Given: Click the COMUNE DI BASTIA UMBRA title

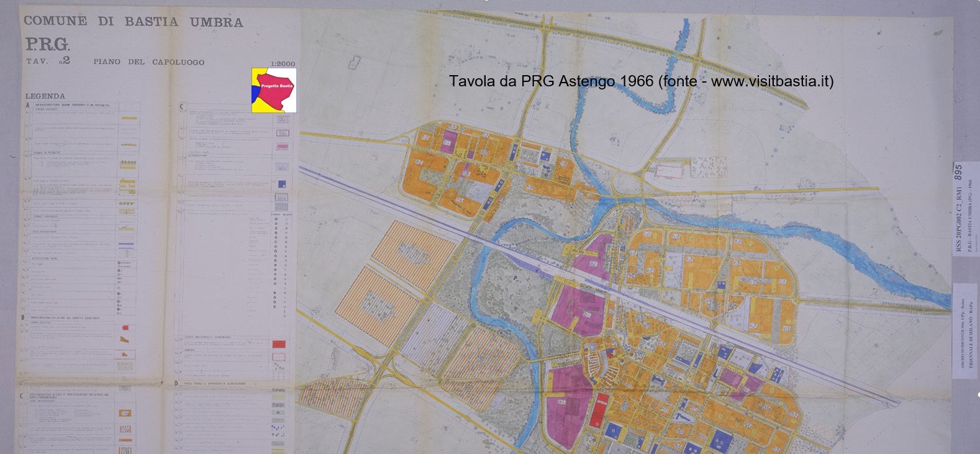Looking at the screenshot, I should [x=134, y=22].
